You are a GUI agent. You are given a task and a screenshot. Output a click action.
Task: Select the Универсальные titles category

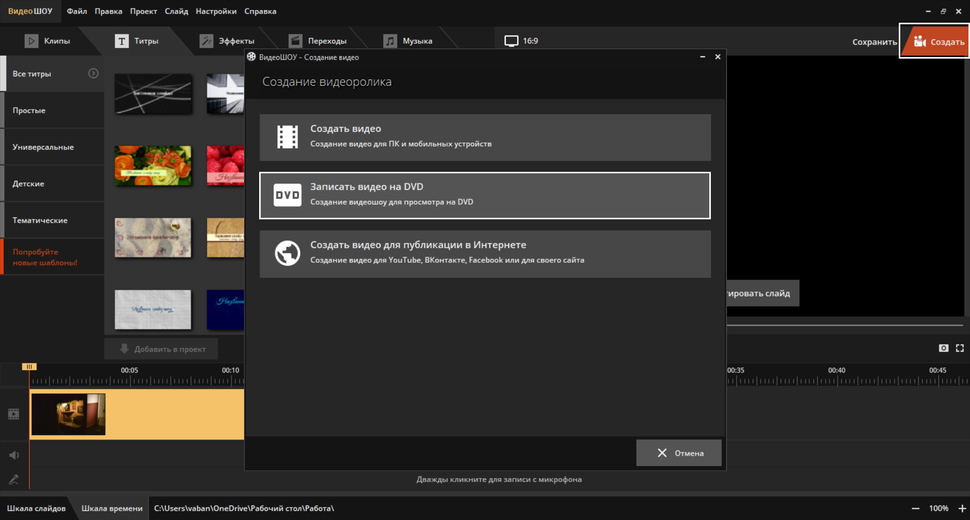coord(52,147)
